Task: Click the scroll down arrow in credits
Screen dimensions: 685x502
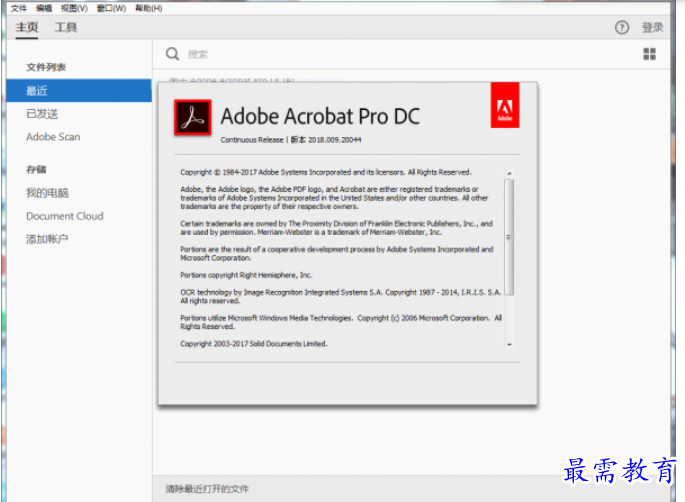Action: [x=509, y=345]
